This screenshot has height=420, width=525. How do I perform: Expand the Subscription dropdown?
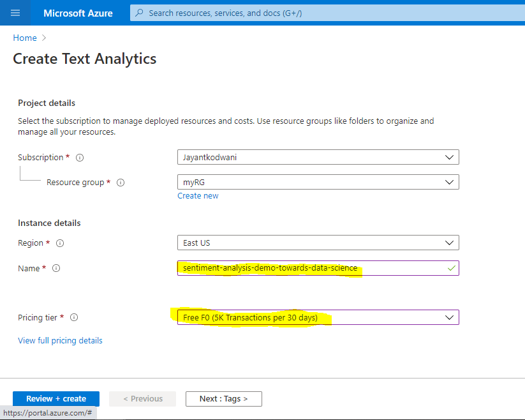pyautogui.click(x=318, y=157)
